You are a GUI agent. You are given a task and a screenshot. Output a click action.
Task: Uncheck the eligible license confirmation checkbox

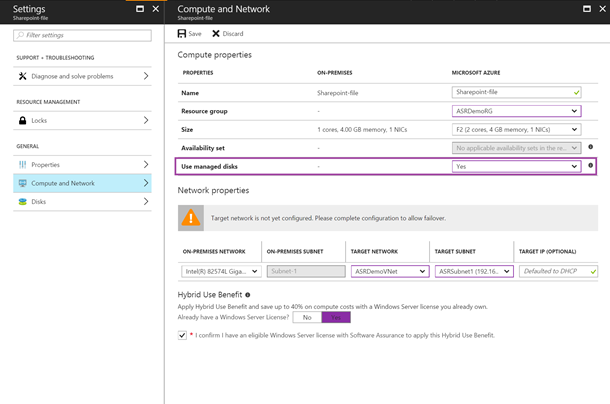coord(182,335)
